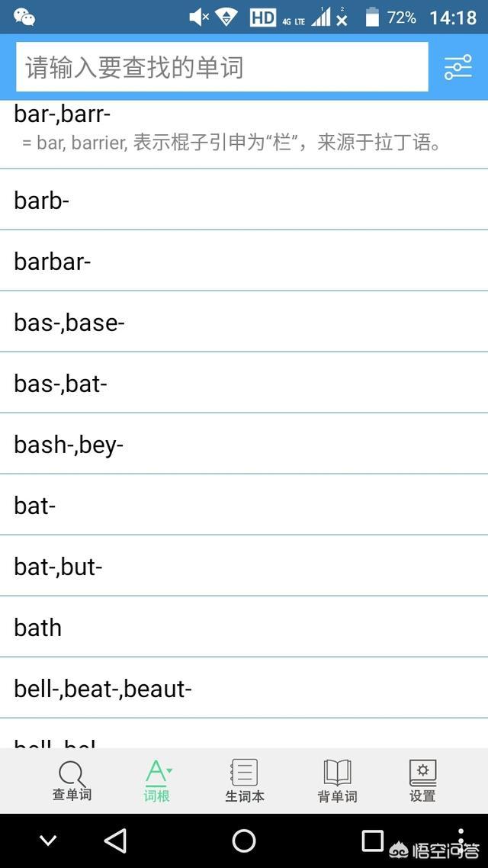Focus the word search input field
The width and height of the screenshot is (488, 868).
coord(221,67)
